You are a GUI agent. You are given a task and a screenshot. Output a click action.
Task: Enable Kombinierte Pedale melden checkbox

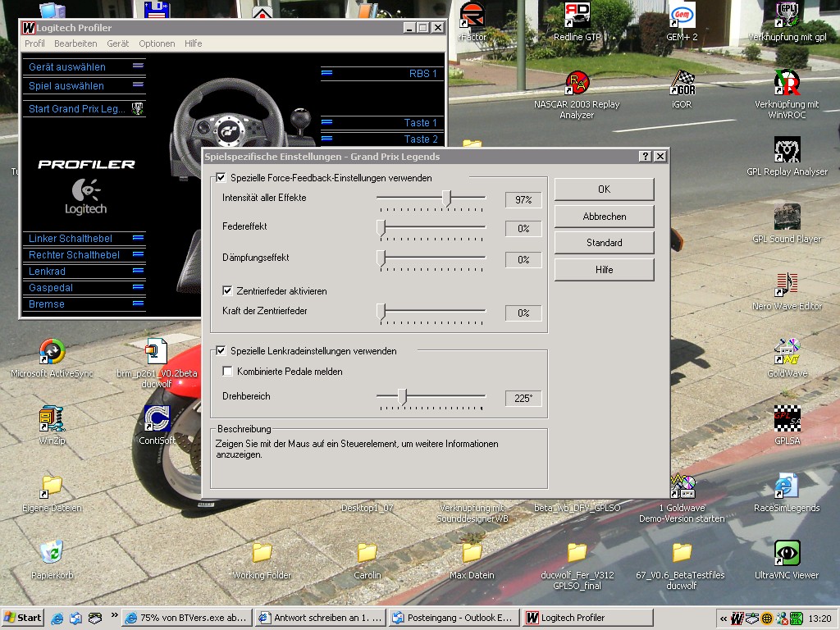(x=228, y=372)
